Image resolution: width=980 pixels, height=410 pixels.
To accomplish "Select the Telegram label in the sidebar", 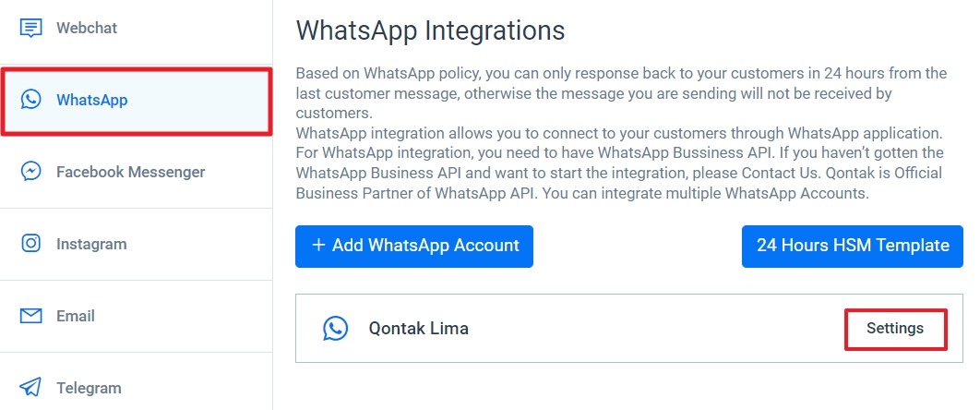I will (x=89, y=388).
